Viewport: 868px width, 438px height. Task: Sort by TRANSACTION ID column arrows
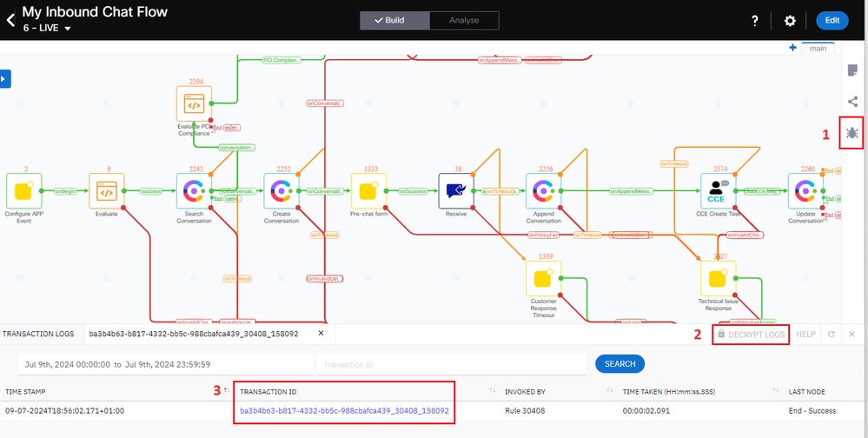coord(492,391)
